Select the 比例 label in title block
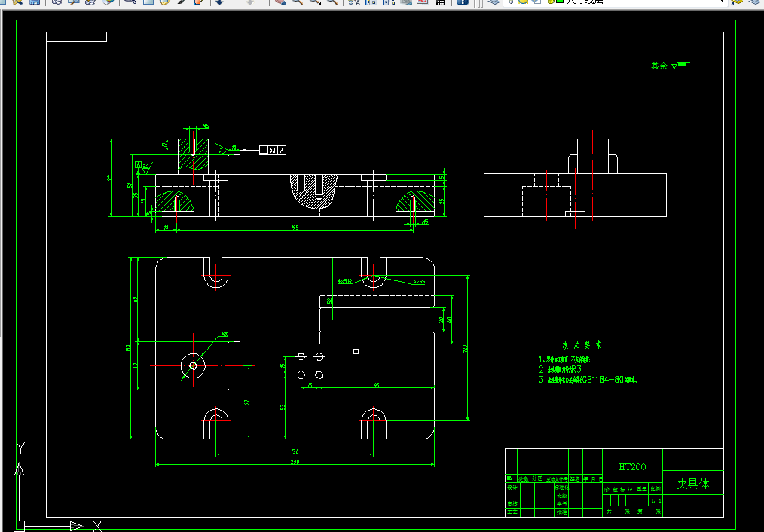764x532 pixels. click(x=656, y=488)
